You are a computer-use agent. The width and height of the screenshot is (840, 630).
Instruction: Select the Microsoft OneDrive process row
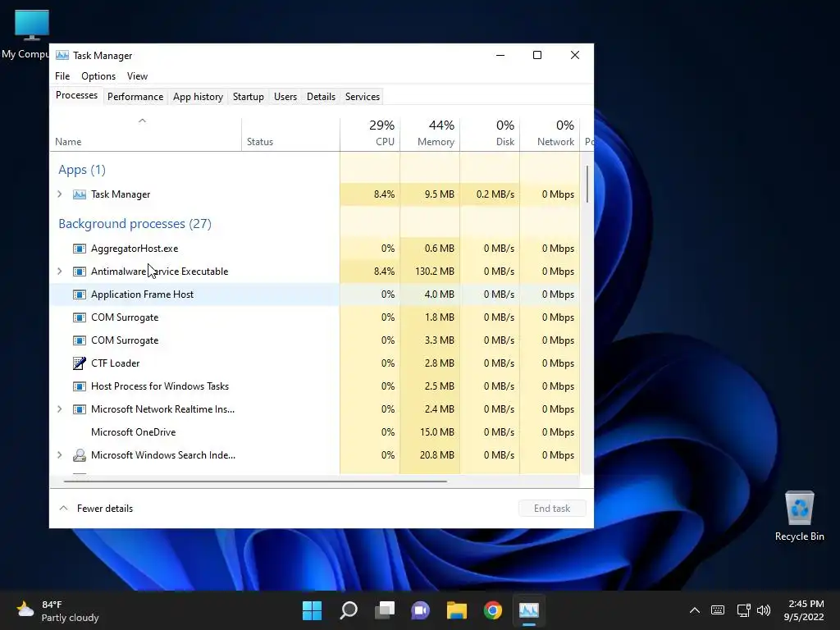315,432
